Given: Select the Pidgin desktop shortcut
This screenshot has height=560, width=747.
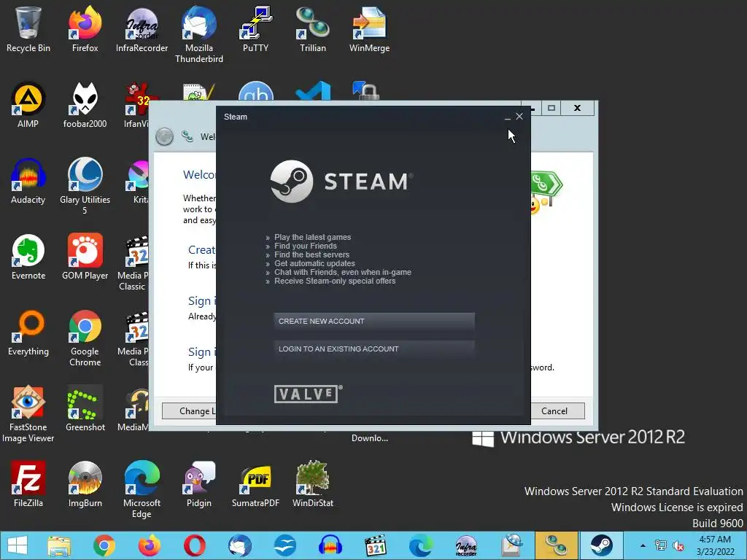Looking at the screenshot, I should [x=198, y=484].
